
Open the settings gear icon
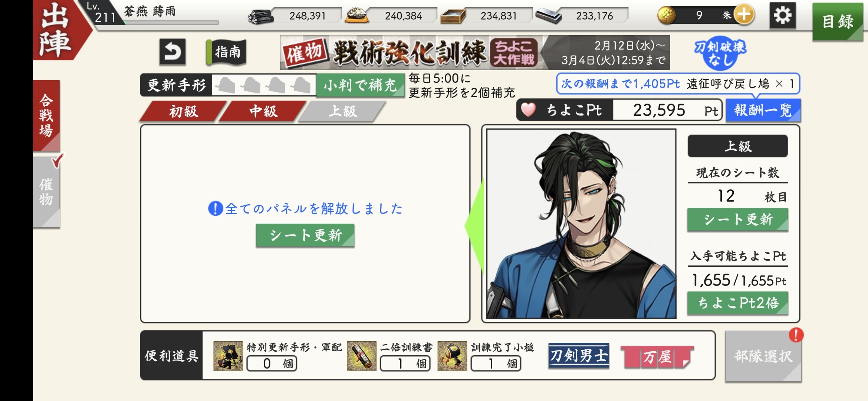pyautogui.click(x=782, y=15)
